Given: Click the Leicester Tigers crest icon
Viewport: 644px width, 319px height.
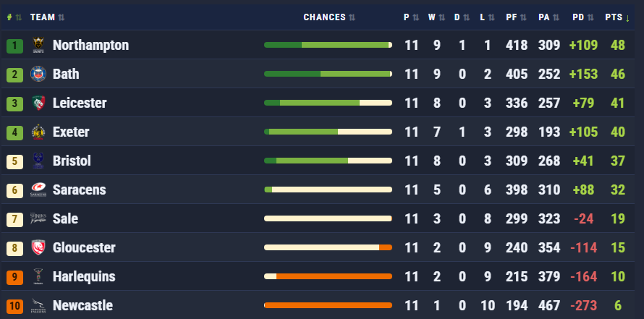Looking at the screenshot, I should 38,103.
